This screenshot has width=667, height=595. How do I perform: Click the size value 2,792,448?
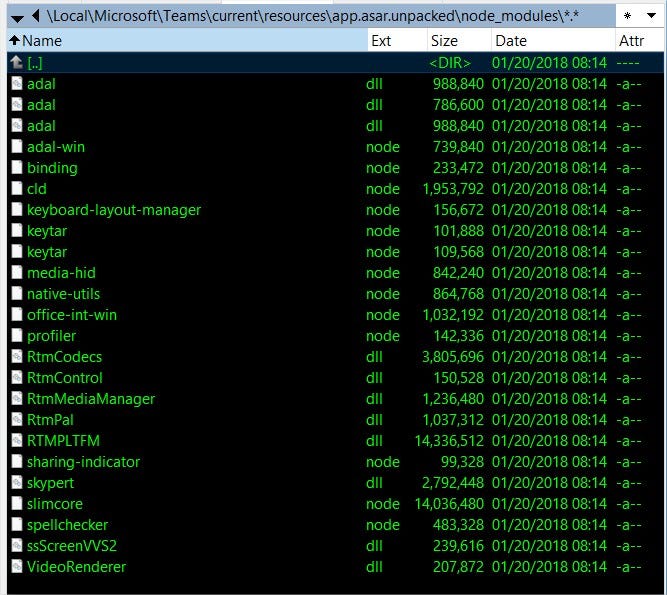[x=453, y=482]
